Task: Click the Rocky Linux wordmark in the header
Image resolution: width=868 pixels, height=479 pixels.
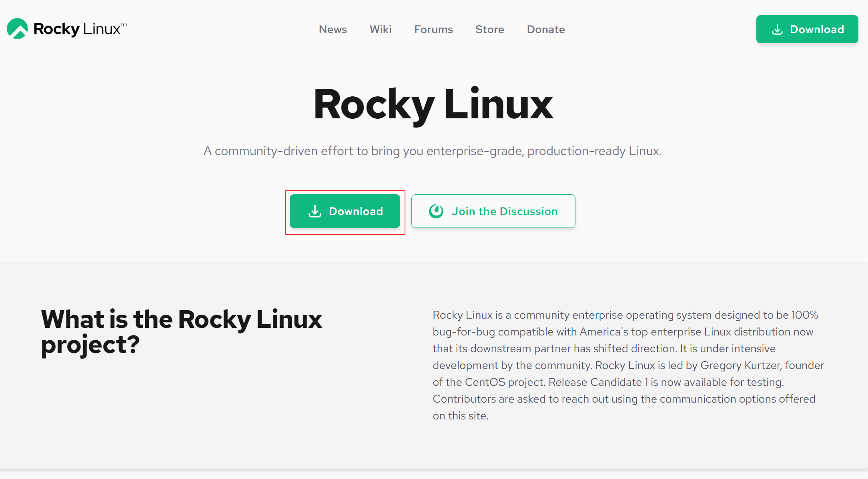Action: pos(77,29)
